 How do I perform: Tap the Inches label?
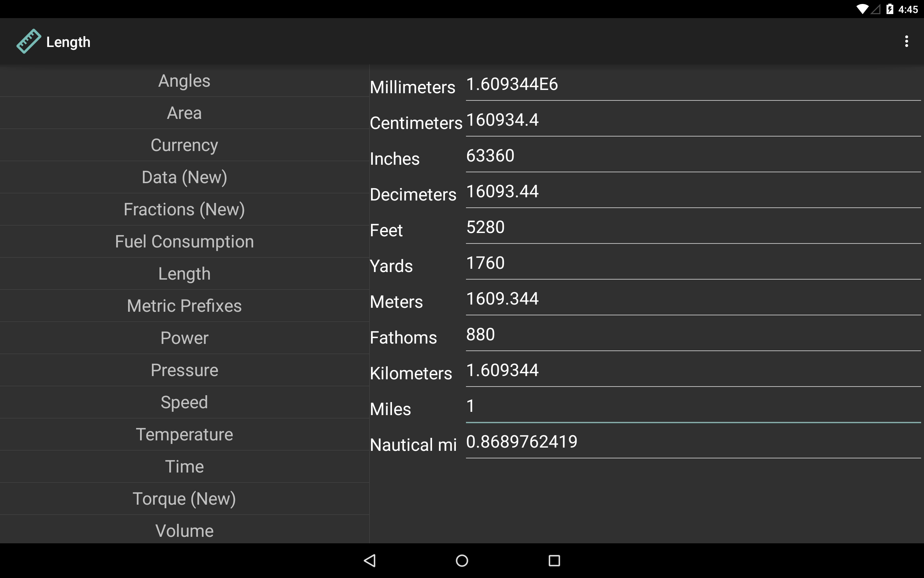click(395, 159)
